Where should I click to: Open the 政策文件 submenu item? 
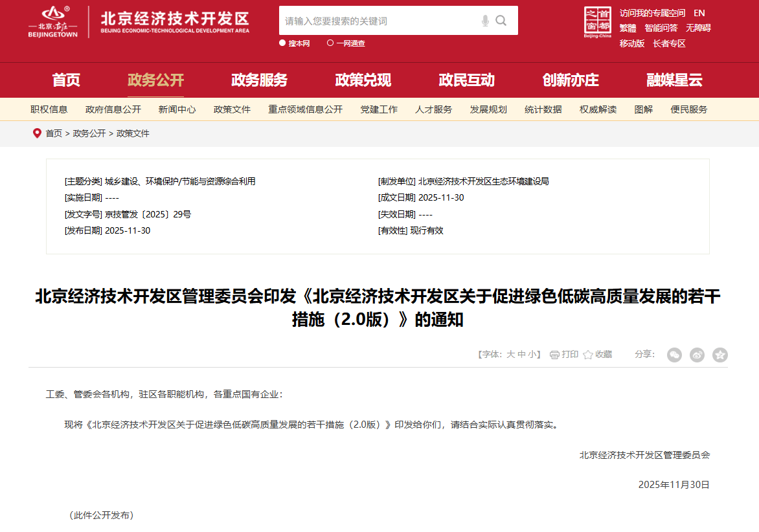tap(232, 109)
